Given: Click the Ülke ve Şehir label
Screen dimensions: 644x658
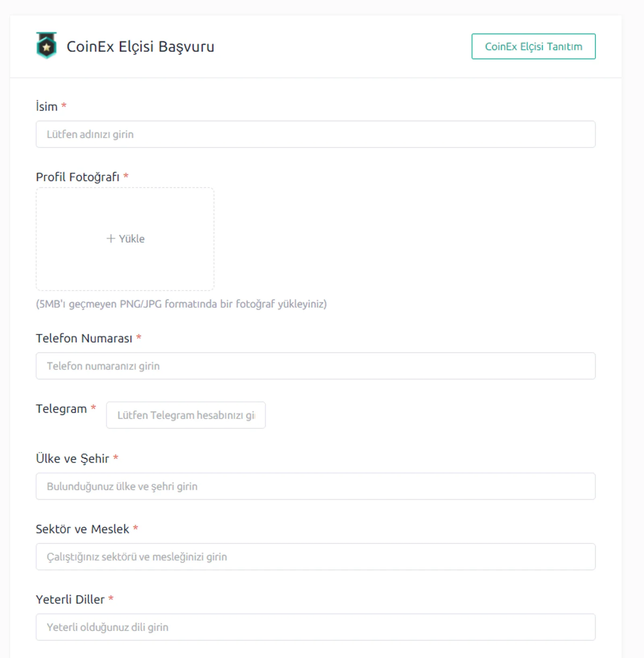Looking at the screenshot, I should [x=72, y=458].
